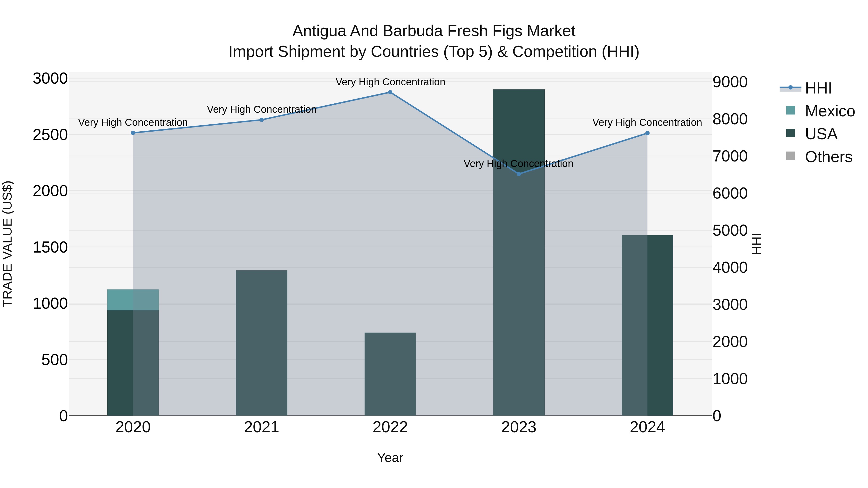Click the USA dark green swatch

point(790,133)
